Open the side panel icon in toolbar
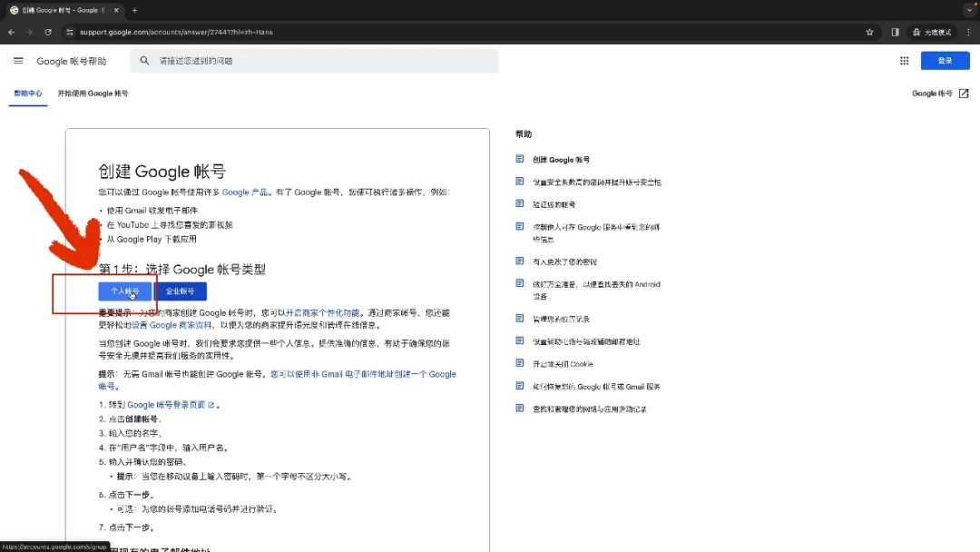Viewport: 980px width, 552px height. [895, 32]
